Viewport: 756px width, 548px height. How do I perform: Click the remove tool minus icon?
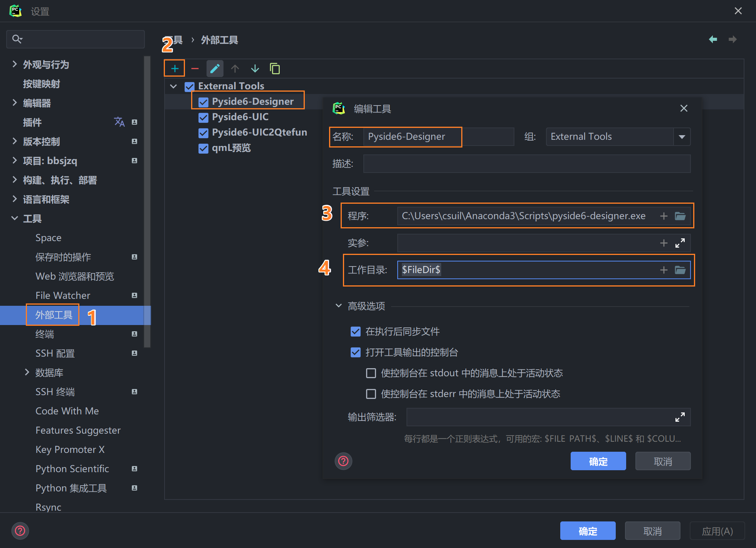[x=195, y=69]
